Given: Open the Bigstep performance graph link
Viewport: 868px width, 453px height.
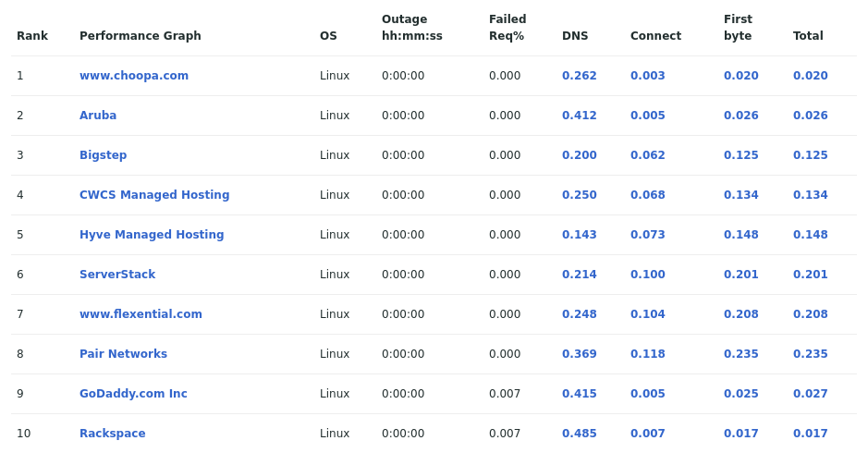Looking at the screenshot, I should [103, 155].
